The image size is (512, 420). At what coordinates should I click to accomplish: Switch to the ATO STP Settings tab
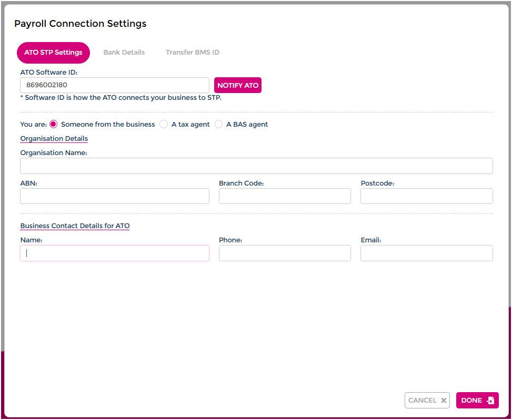53,53
